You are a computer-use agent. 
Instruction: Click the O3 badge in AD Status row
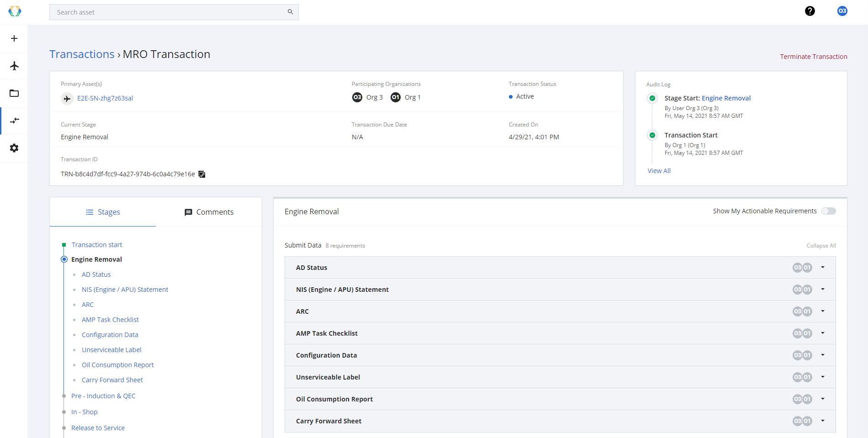pyautogui.click(x=798, y=268)
